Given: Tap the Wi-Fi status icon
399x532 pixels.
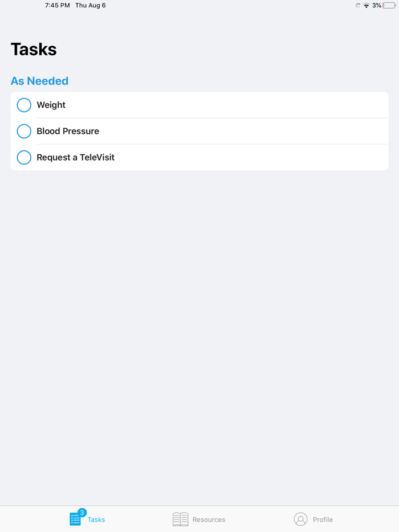Looking at the screenshot, I should click(x=366, y=6).
